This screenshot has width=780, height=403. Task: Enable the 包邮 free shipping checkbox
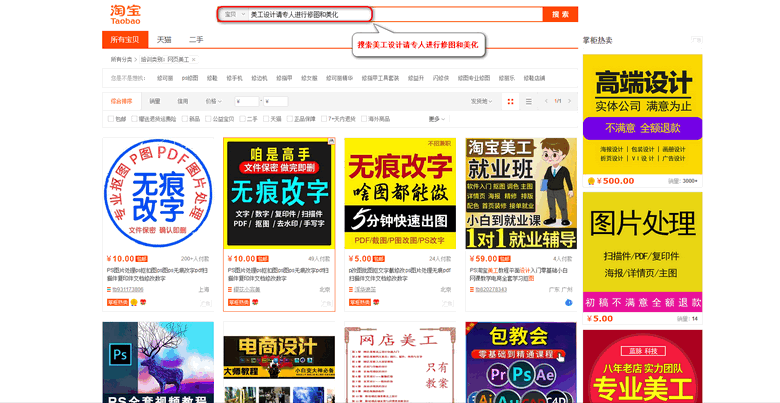click(x=110, y=118)
